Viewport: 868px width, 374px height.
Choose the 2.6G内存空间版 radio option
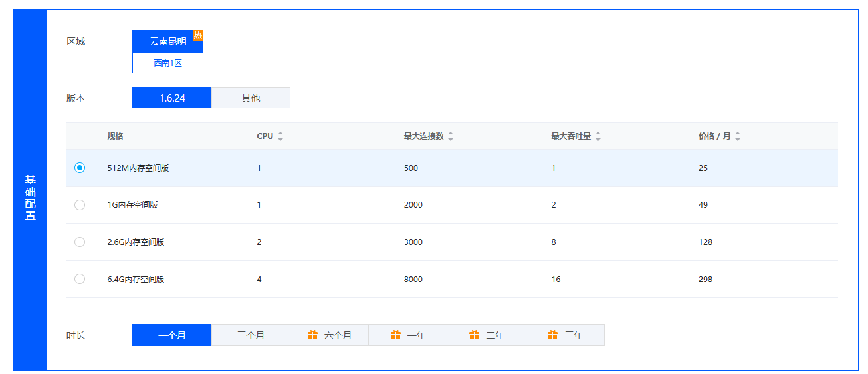pyautogui.click(x=80, y=242)
